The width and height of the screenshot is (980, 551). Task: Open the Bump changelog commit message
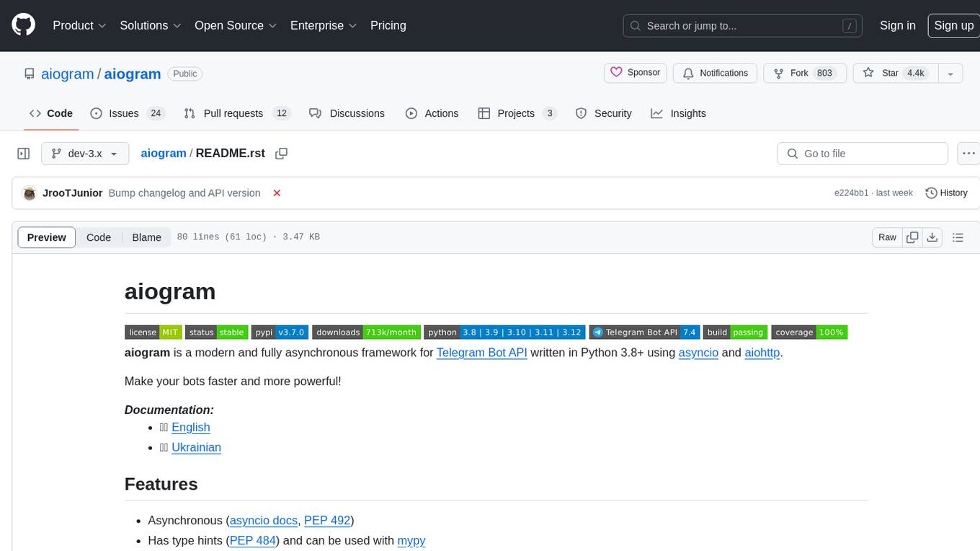pyautogui.click(x=184, y=193)
